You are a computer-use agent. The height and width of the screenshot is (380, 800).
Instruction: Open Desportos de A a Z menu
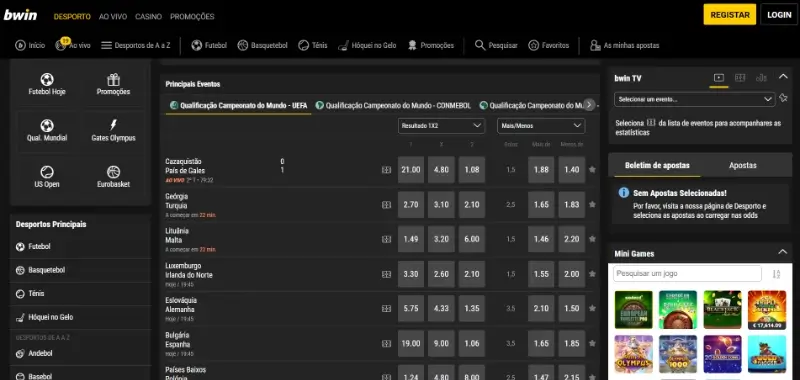(136, 45)
